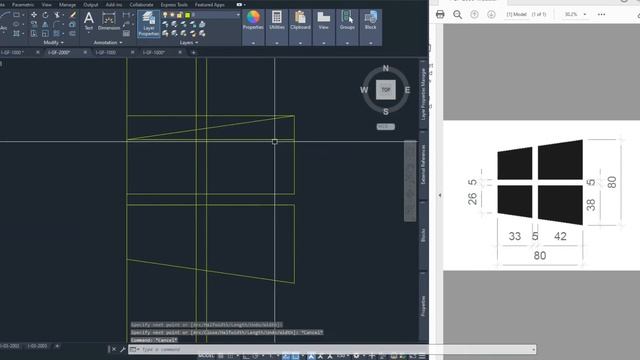Image resolution: width=640 pixels, height=360 pixels.
Task: Open the Parametric ribbon tab
Action: 22,4
